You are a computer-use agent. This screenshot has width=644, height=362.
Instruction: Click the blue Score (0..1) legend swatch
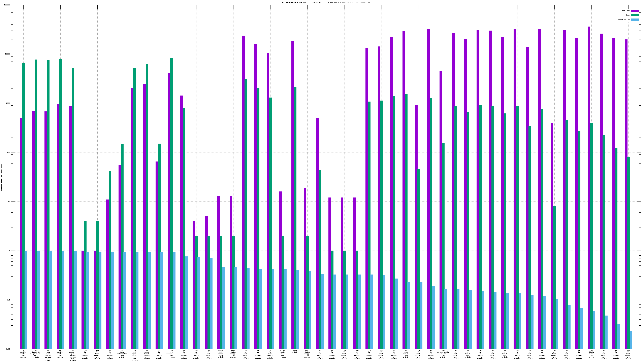click(635, 20)
